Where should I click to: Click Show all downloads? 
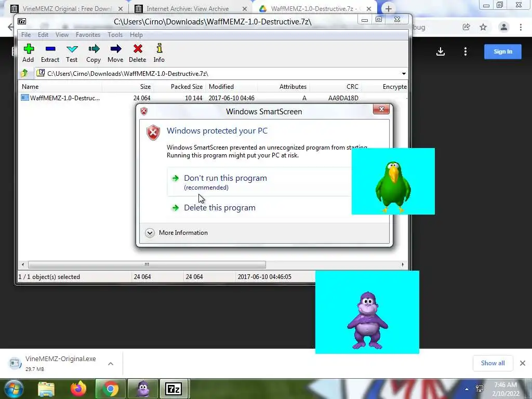pyautogui.click(x=493, y=363)
